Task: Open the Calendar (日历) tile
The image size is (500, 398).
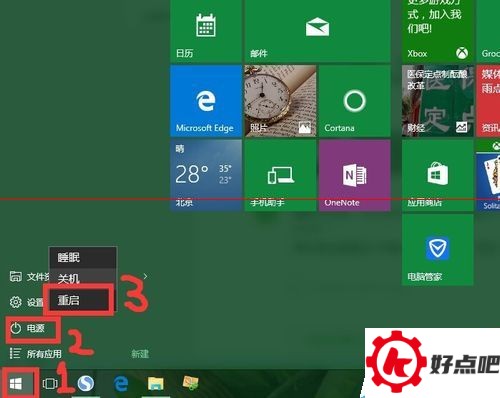Action: (x=206, y=31)
